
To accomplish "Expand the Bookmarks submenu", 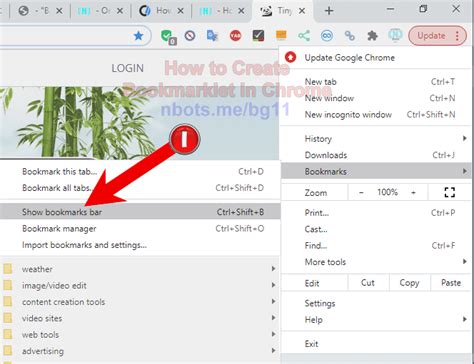I will tap(376, 172).
